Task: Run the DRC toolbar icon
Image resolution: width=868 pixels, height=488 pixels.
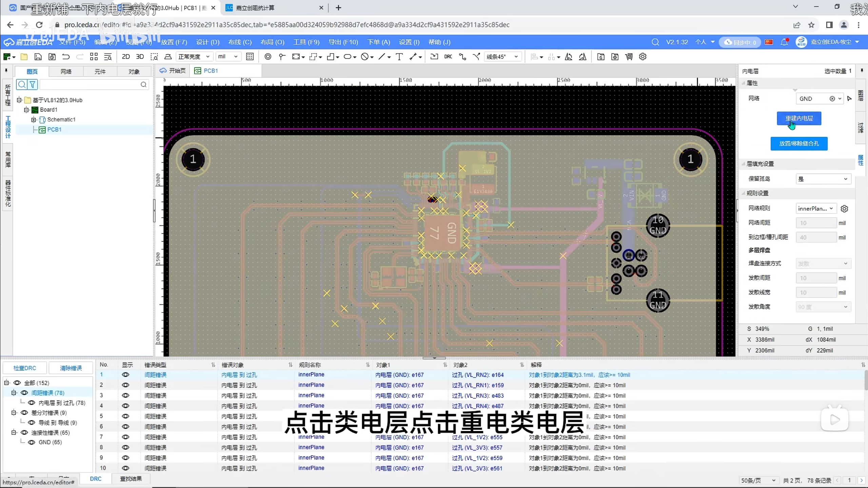Action: (x=448, y=57)
